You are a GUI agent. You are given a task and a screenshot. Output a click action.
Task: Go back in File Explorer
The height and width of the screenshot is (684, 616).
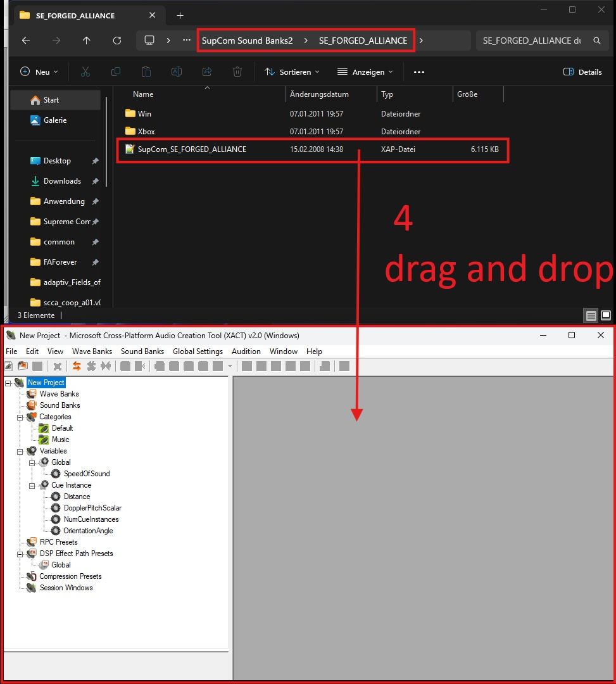click(26, 41)
